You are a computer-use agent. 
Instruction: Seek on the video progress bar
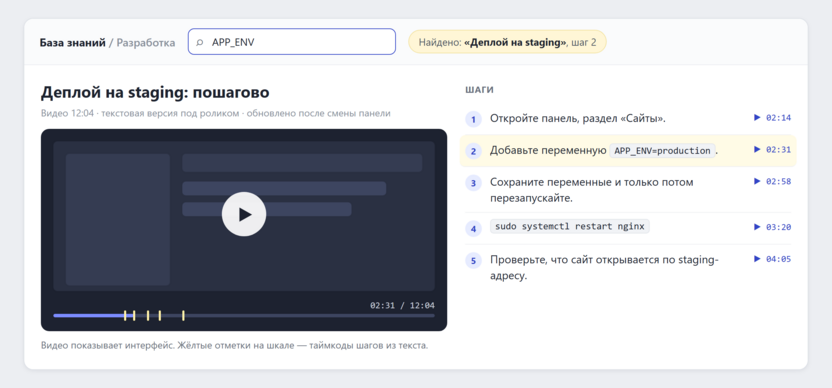[x=244, y=316]
